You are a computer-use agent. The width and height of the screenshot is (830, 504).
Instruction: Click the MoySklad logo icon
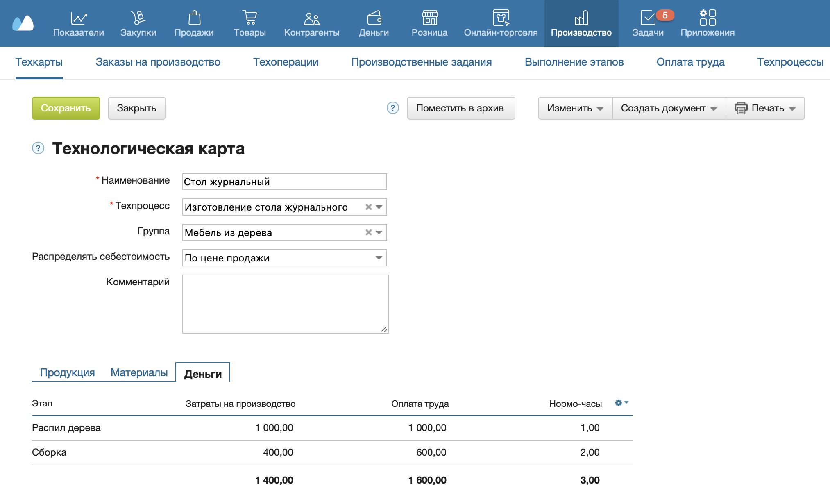(23, 23)
